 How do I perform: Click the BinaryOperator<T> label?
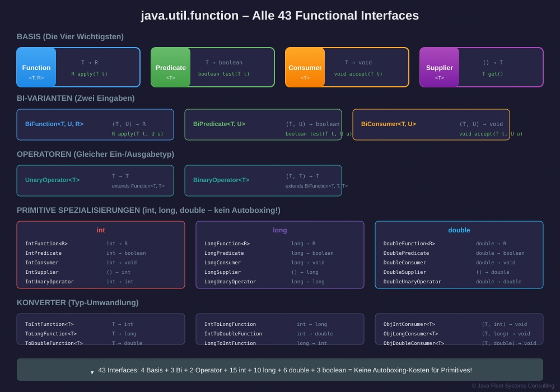coord(221,180)
